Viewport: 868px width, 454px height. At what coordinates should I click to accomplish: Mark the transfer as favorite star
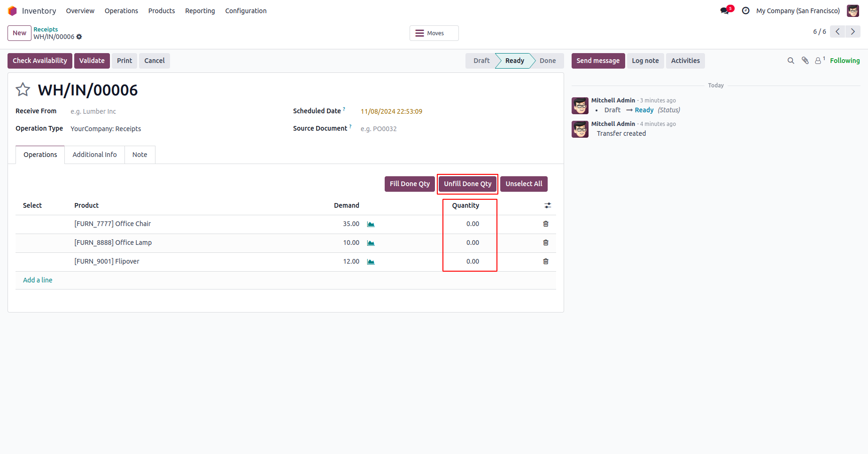23,89
